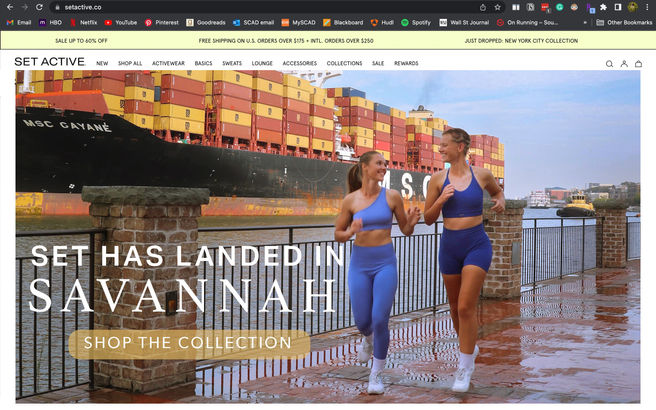Open the HBO bookmark
The image size is (656, 410).
(x=50, y=23)
